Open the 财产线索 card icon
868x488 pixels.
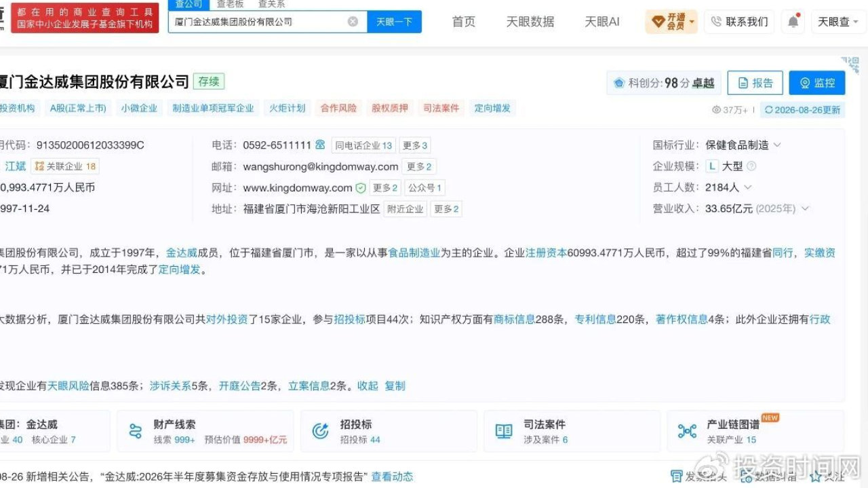coord(135,431)
